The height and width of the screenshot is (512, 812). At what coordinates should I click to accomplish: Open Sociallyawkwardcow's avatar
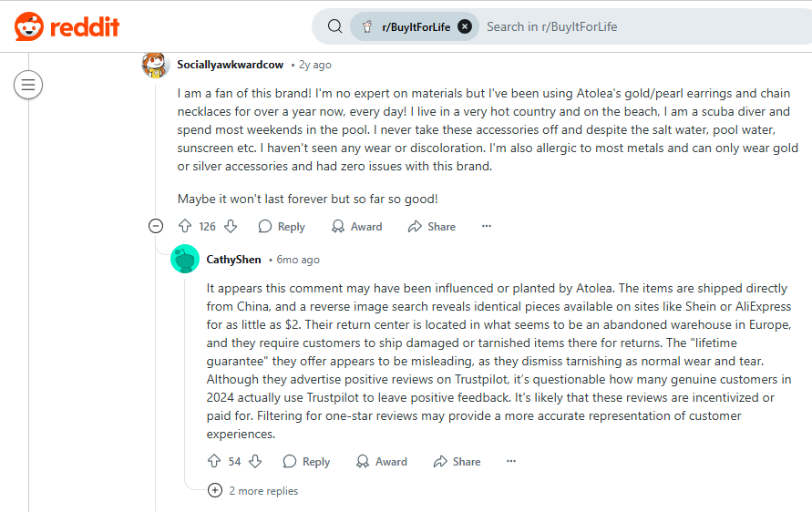pos(155,65)
